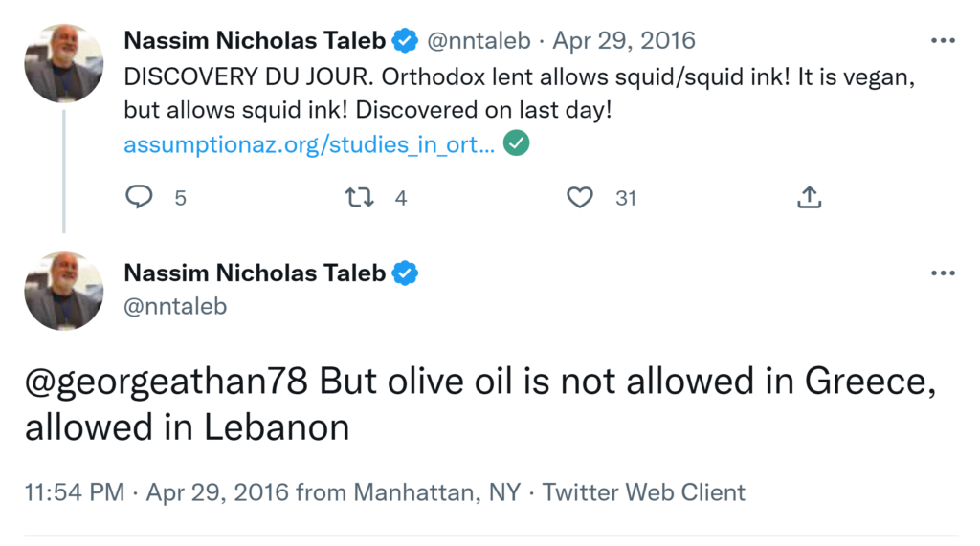Click the @georgeathan78 mention
This screenshot has height=546, width=980.
tap(167, 382)
